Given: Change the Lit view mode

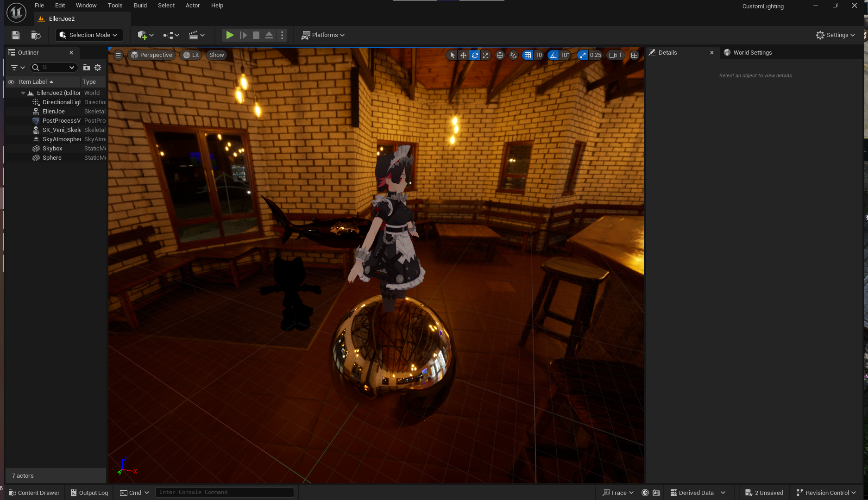Looking at the screenshot, I should coord(191,55).
